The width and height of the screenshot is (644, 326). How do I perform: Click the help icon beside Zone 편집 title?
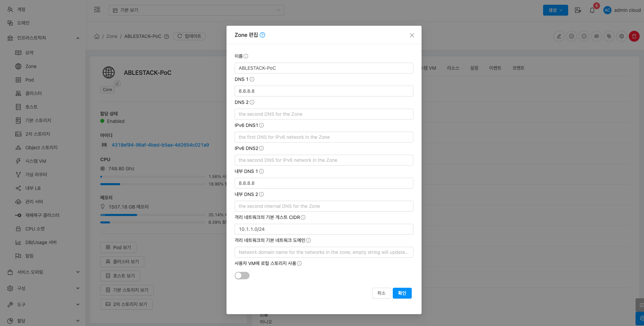[x=262, y=35]
